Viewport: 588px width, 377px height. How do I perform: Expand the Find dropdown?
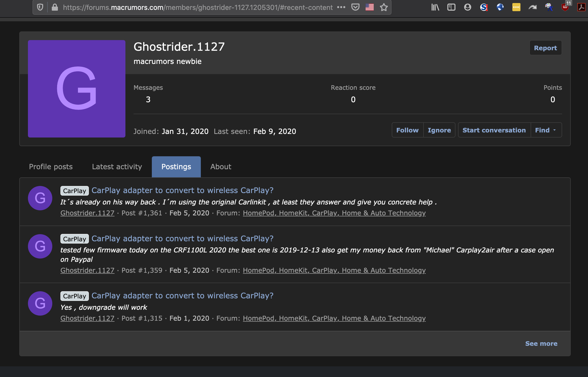click(x=546, y=130)
